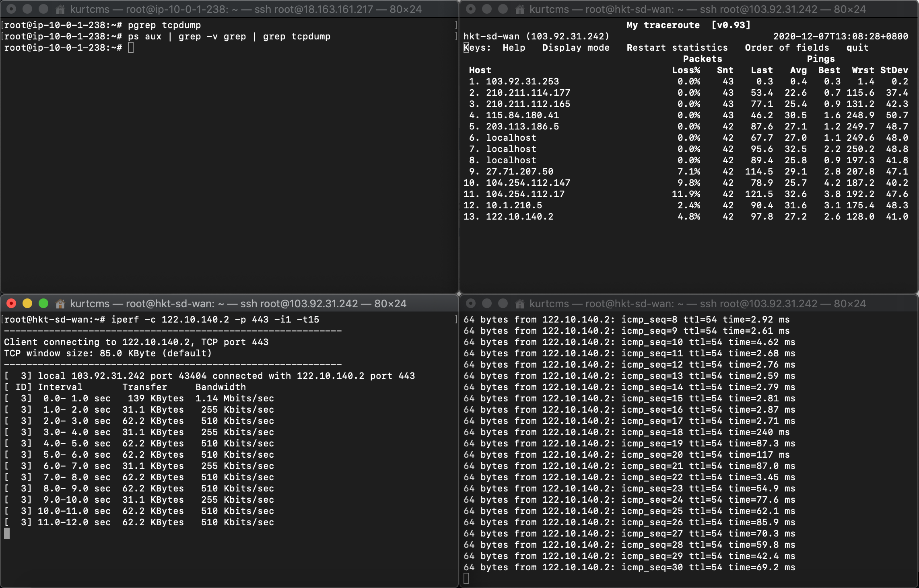Click the hkt-sd-wan hostname header in mtr

pos(536,36)
